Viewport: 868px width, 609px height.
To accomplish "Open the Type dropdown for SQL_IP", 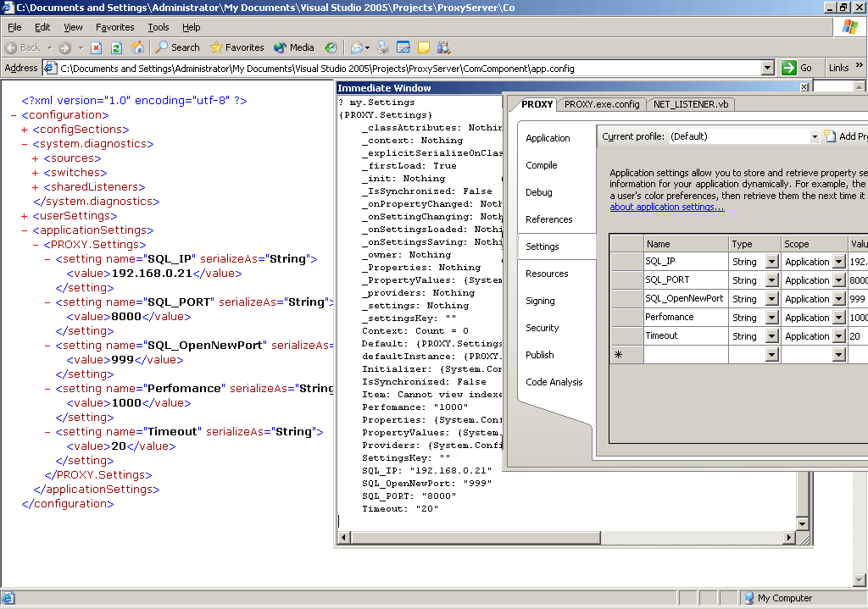I will 771,262.
